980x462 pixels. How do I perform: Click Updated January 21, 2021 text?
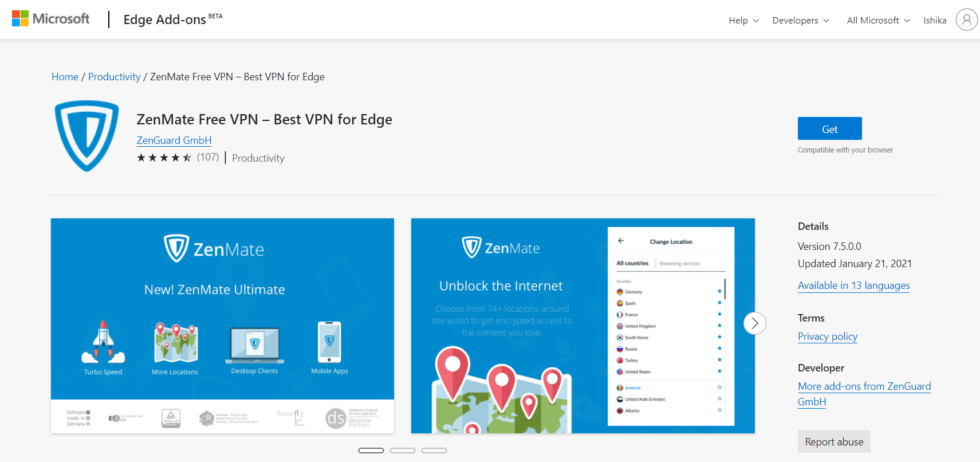pos(855,264)
